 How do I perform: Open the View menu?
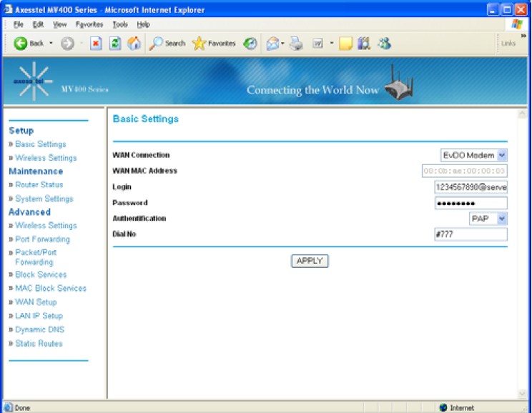(60, 24)
